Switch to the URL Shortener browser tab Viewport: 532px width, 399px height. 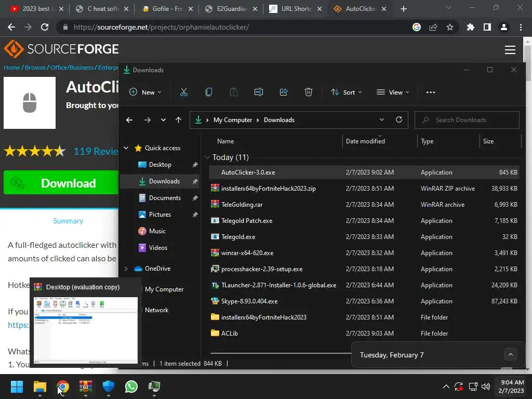pos(296,9)
